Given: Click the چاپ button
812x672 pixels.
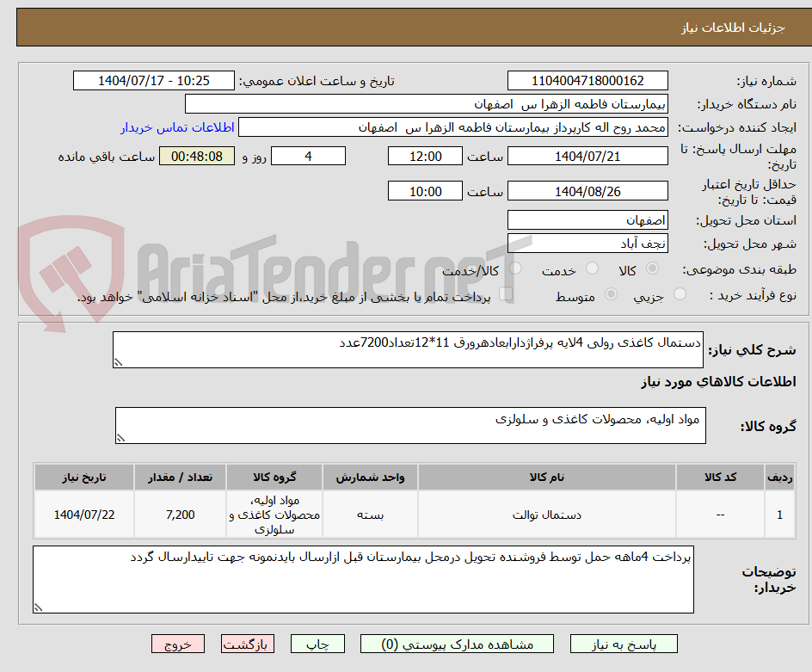Looking at the screenshot, I should 317,644.
